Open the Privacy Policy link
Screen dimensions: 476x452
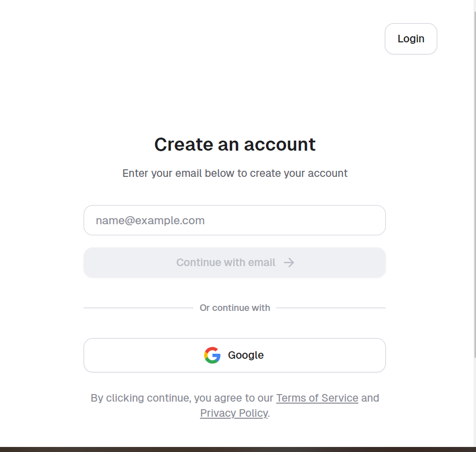tap(234, 413)
